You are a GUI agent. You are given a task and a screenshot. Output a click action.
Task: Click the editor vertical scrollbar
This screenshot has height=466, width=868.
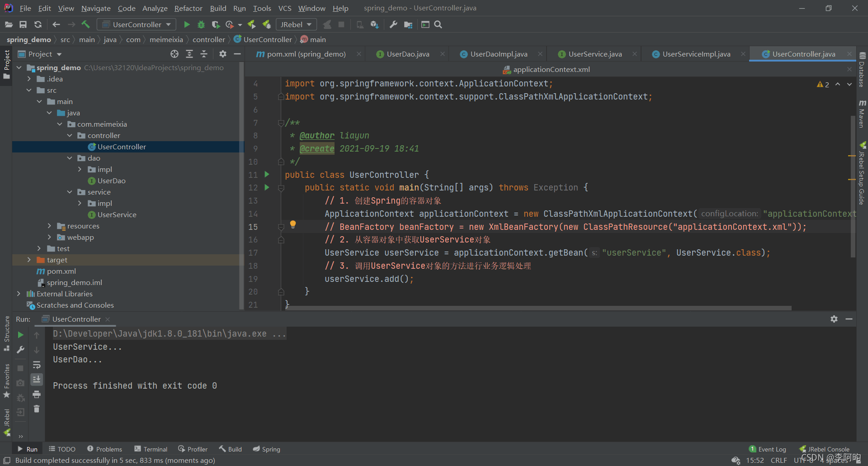(853, 187)
